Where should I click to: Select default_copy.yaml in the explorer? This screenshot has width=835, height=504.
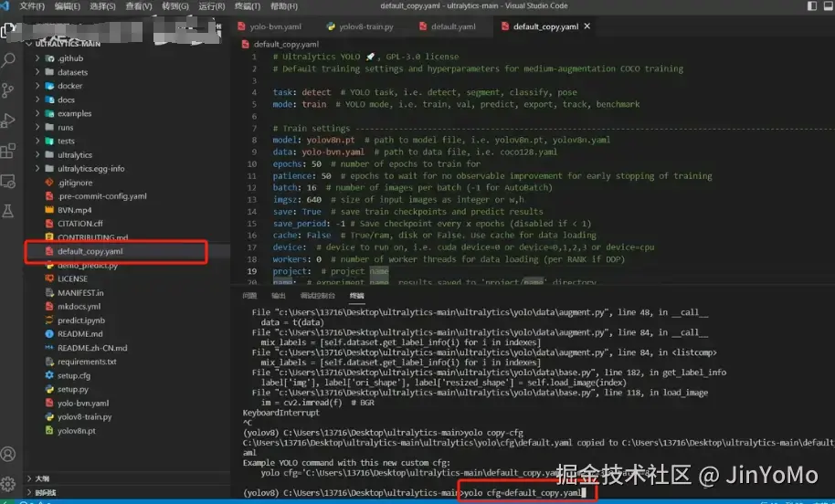[90, 251]
